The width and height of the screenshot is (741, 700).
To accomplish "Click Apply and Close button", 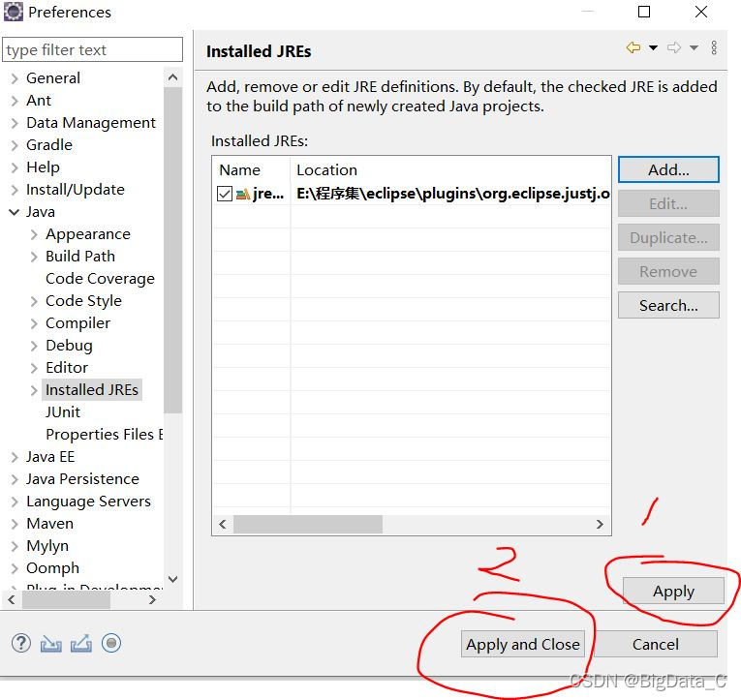I will click(523, 644).
